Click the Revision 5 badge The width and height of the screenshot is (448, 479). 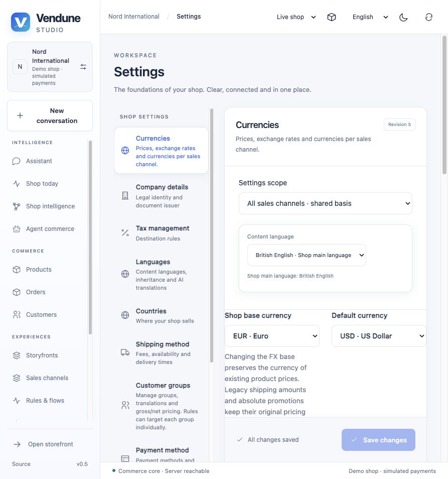click(x=399, y=125)
